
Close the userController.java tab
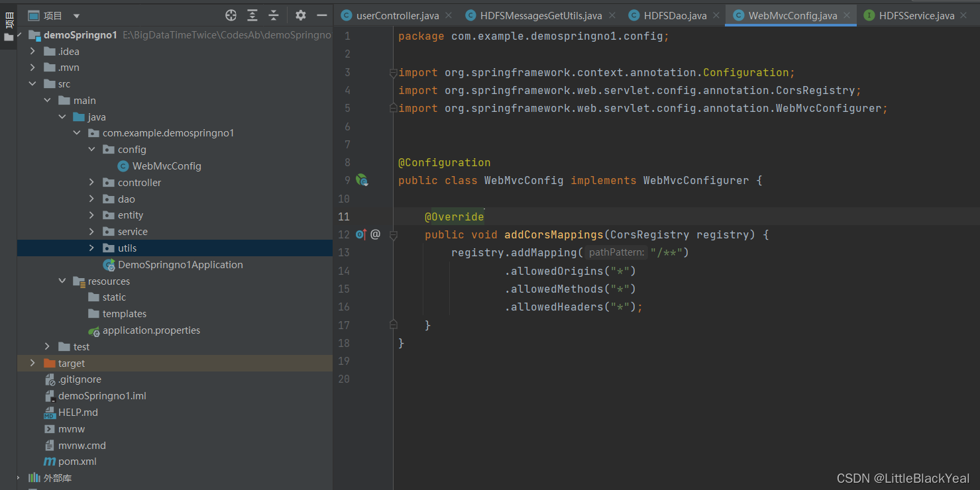pos(449,15)
